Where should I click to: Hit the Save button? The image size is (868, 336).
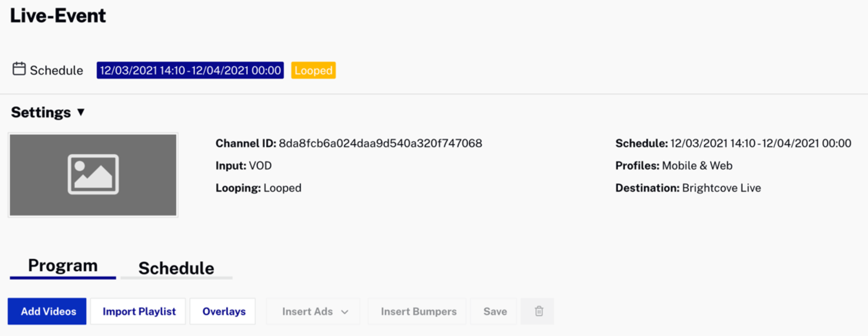point(495,311)
